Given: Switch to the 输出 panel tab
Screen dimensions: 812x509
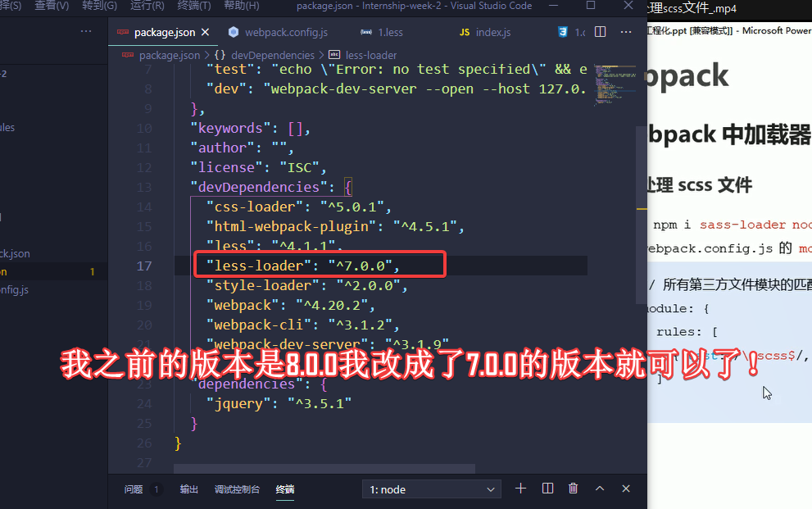Looking at the screenshot, I should point(189,489).
